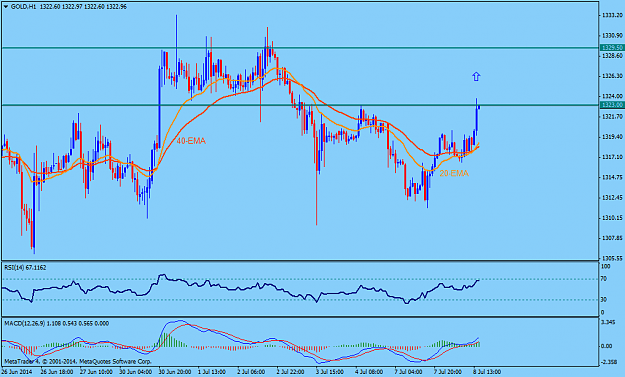Click the 7 Jul 04:00 time label
This screenshot has height=377, width=625.
(x=409, y=372)
